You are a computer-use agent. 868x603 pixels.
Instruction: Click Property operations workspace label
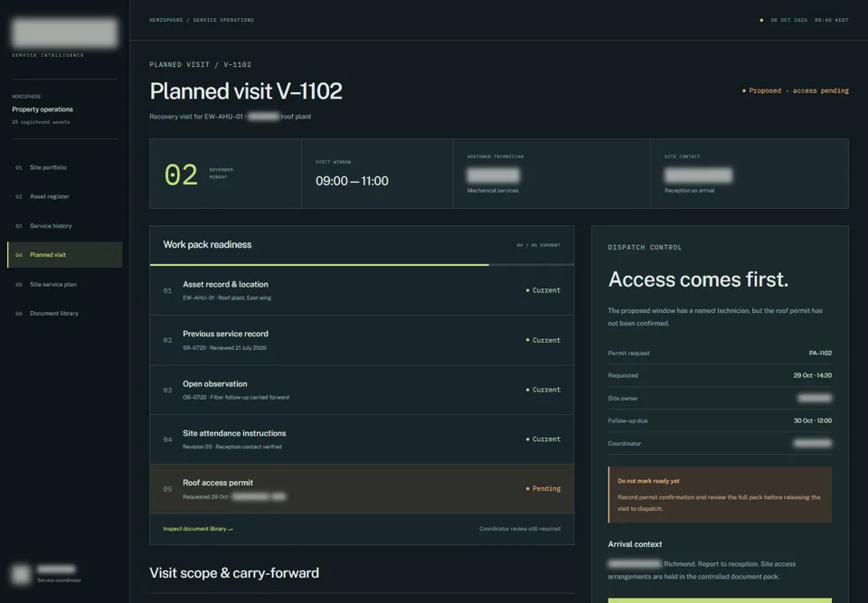click(42, 109)
